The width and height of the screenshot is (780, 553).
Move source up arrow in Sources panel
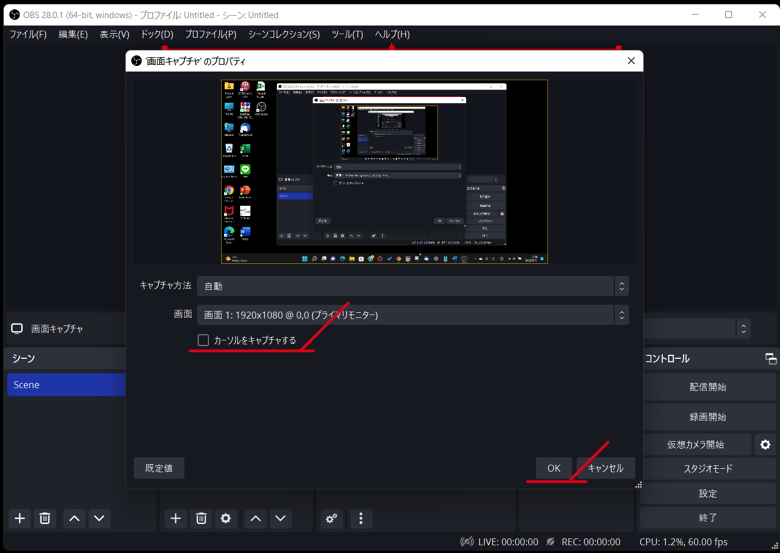(255, 518)
